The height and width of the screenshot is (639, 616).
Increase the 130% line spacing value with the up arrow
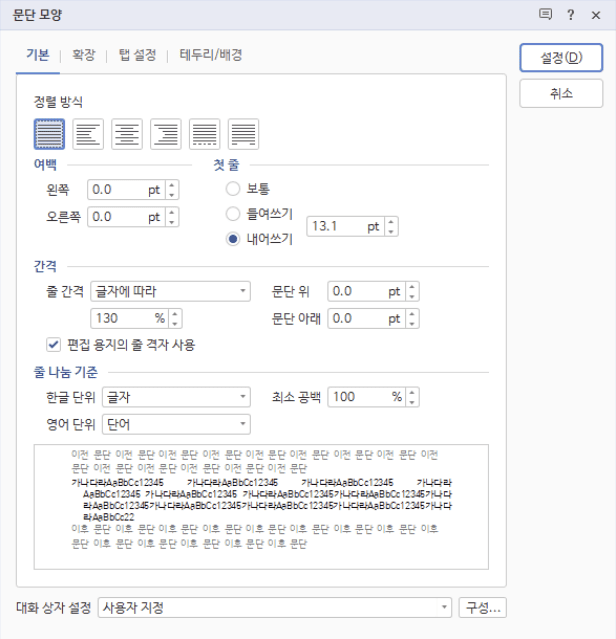coord(176,313)
